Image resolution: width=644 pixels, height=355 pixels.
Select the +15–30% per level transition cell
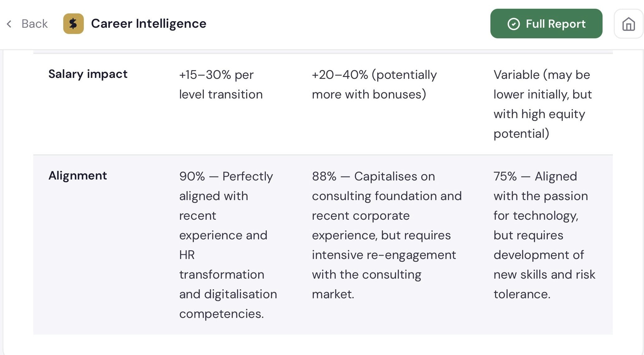(221, 84)
